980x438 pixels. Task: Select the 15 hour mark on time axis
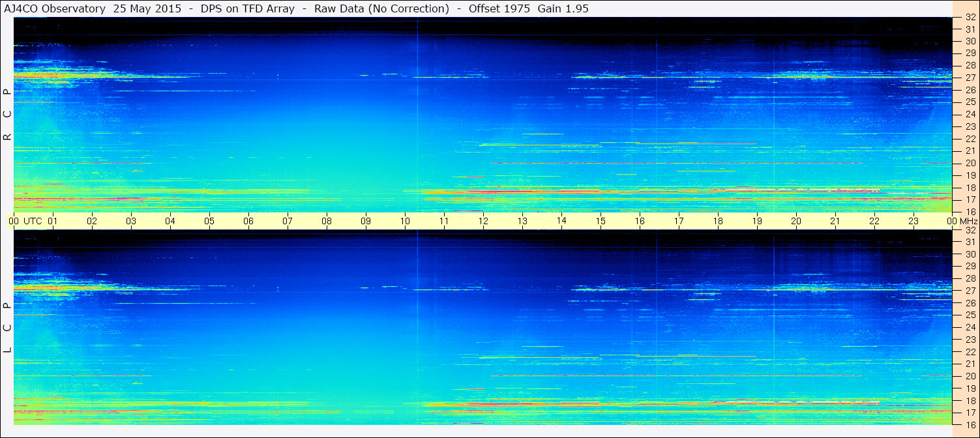tap(601, 221)
